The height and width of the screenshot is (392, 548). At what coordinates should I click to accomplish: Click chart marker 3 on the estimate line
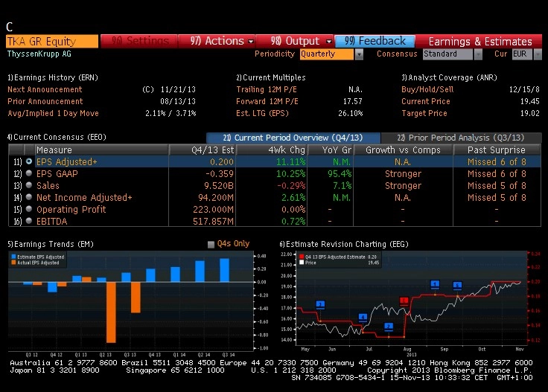(320, 305)
